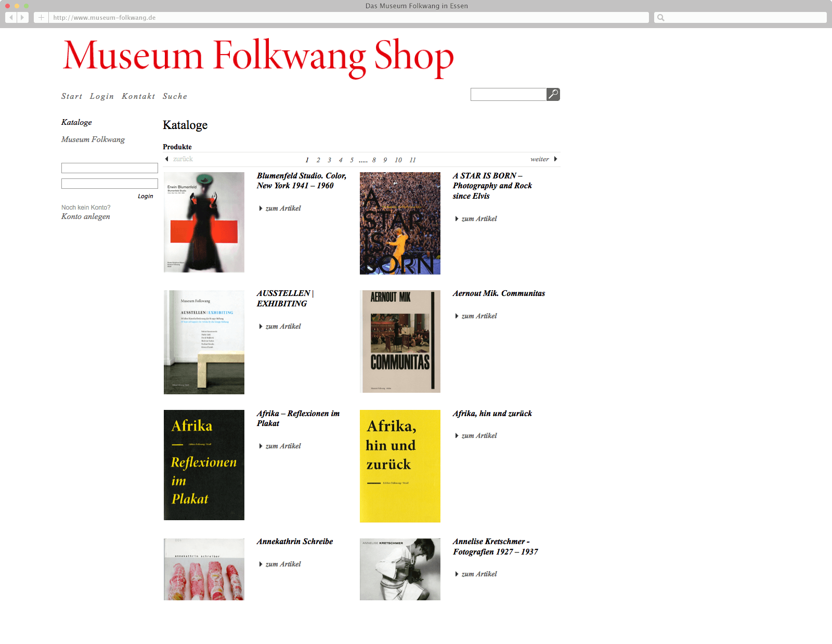Click Konto anlegen link
The height and width of the screenshot is (644, 832).
(x=86, y=216)
